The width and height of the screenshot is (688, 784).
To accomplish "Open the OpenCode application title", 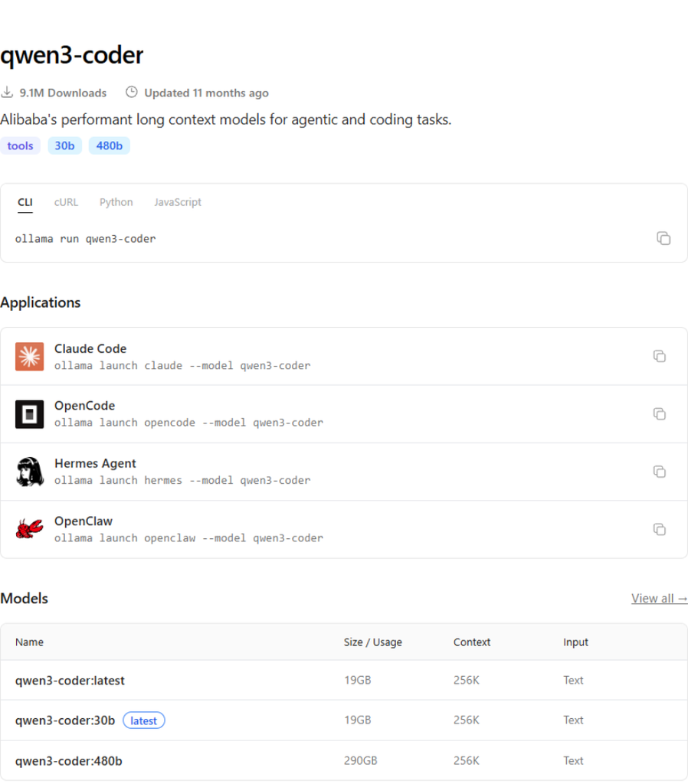I will click(84, 406).
